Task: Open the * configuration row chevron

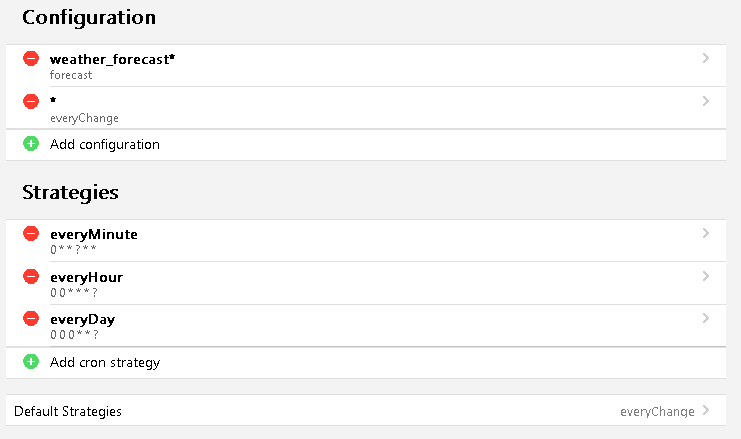Action: click(x=706, y=101)
